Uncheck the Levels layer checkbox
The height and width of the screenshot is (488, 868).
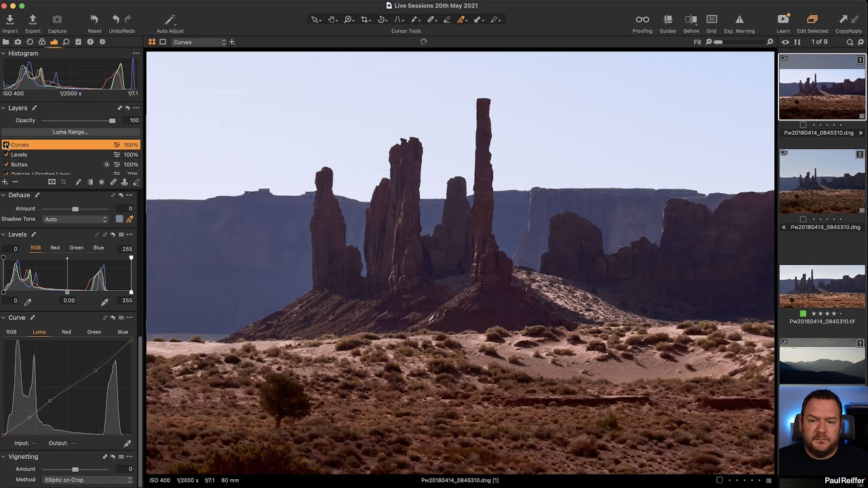(x=6, y=155)
